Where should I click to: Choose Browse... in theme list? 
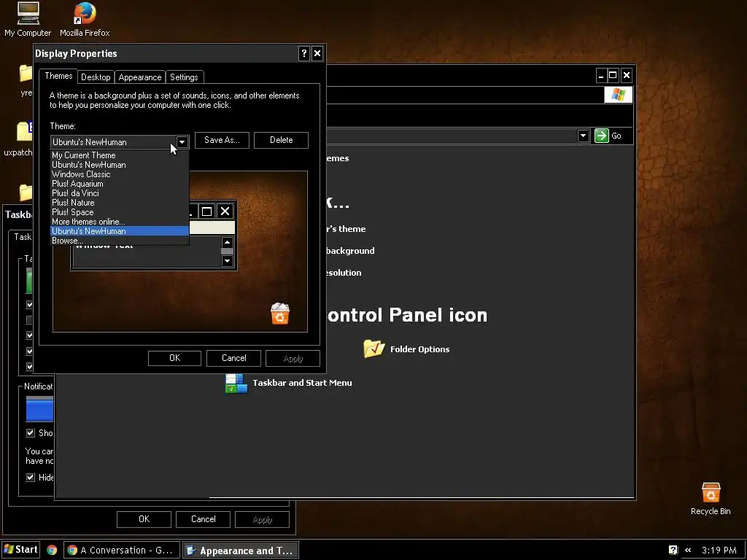tap(120, 241)
